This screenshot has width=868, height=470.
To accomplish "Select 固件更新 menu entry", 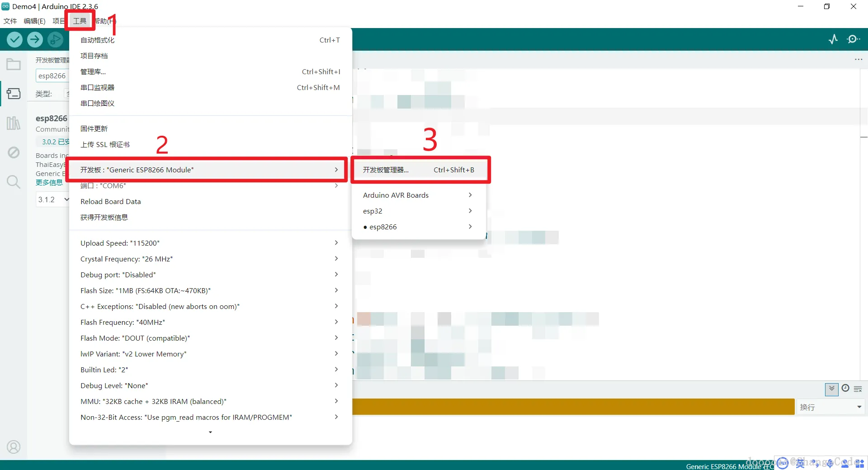I will click(x=211, y=129).
